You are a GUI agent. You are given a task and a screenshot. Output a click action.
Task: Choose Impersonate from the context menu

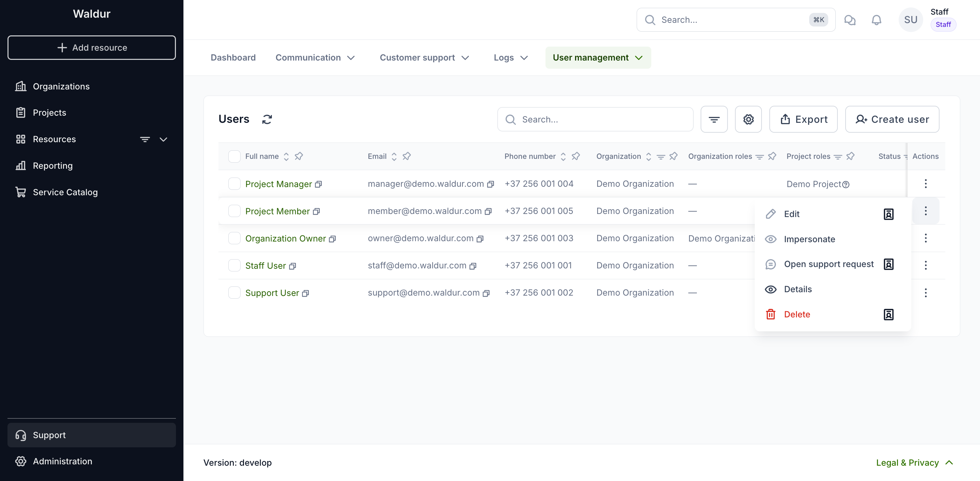[832, 239]
